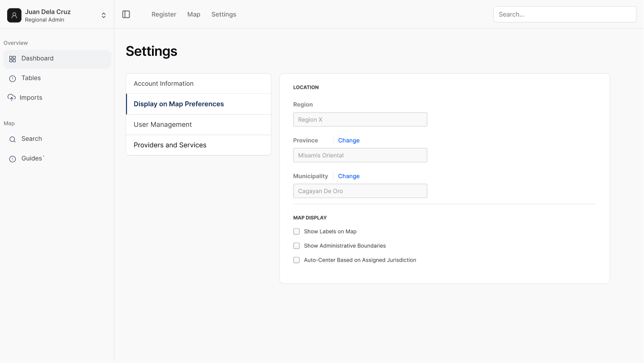Click the Tables sidebar icon
The width and height of the screenshot is (644, 363).
coord(13,78)
